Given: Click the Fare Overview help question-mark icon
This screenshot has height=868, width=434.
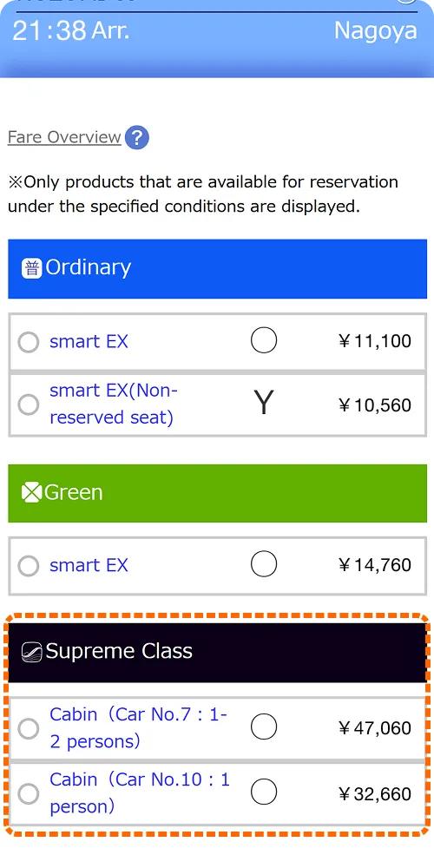Looking at the screenshot, I should tap(137, 137).
